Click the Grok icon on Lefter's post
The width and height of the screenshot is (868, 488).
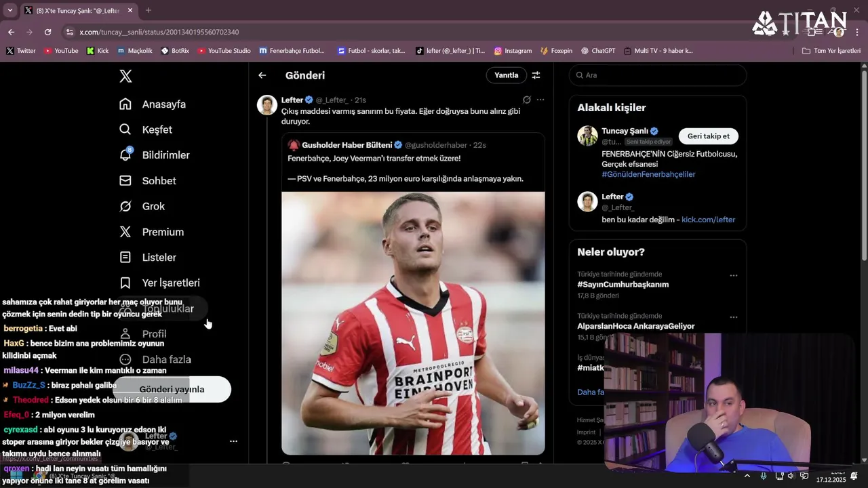(x=526, y=100)
